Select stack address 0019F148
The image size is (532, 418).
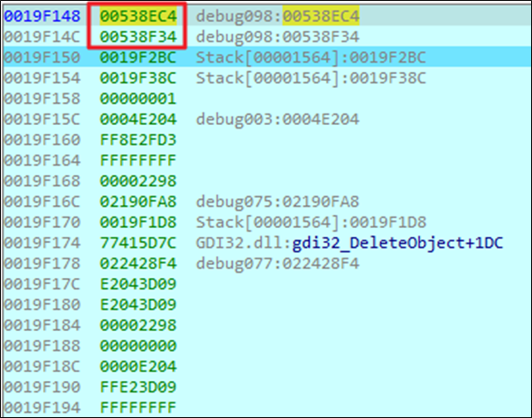[42, 16]
